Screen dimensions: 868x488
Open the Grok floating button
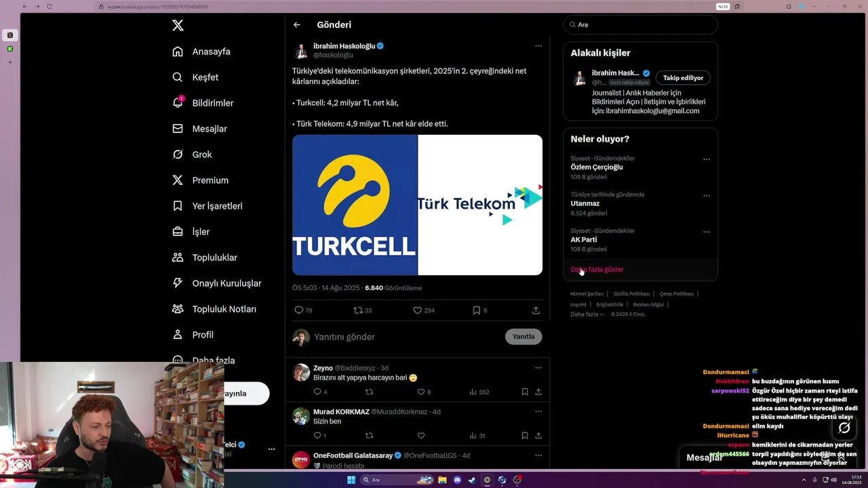pos(844,428)
